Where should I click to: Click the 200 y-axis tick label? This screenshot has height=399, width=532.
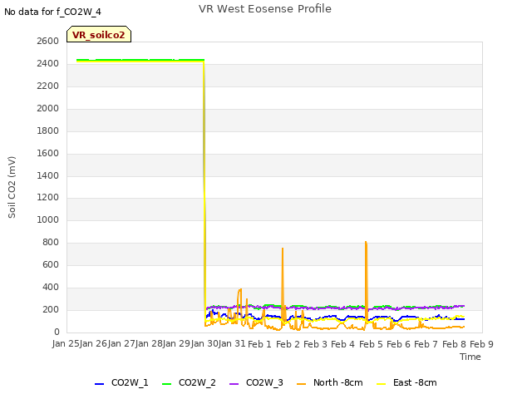(51, 309)
